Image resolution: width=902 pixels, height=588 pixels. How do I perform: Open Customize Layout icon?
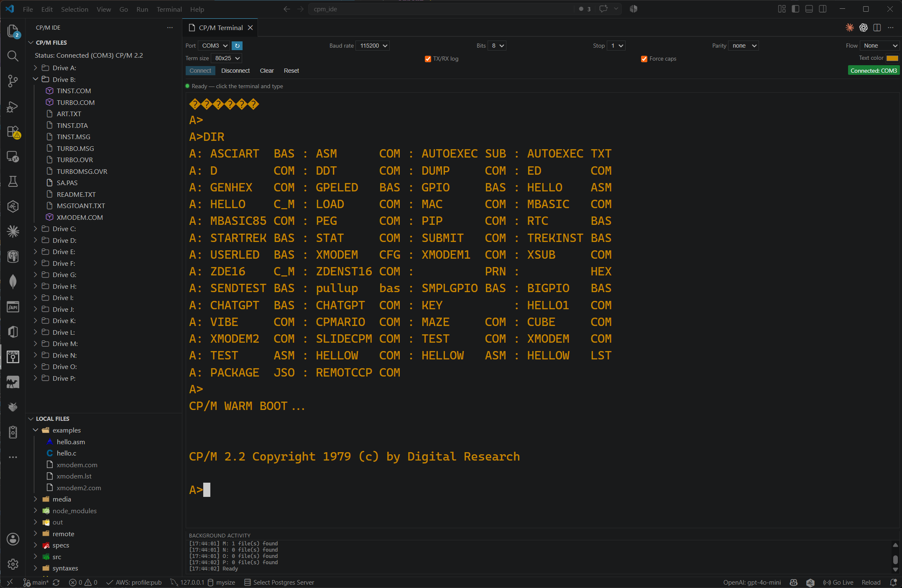[782, 9]
